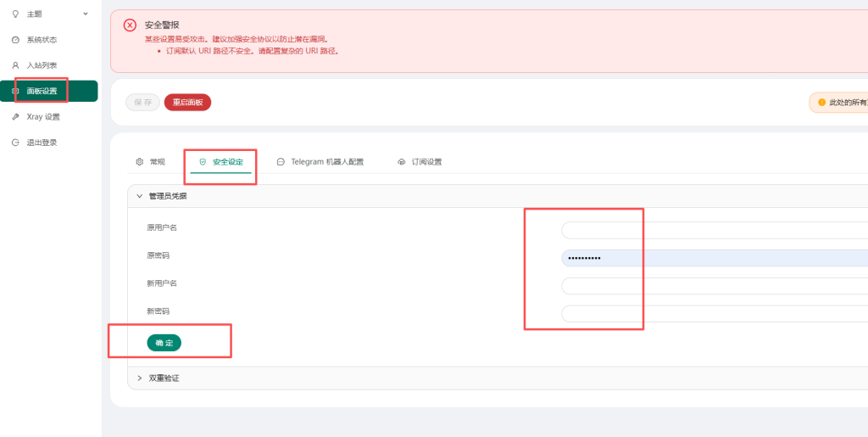Click the gear icon beside 面板设置

pos(15,91)
